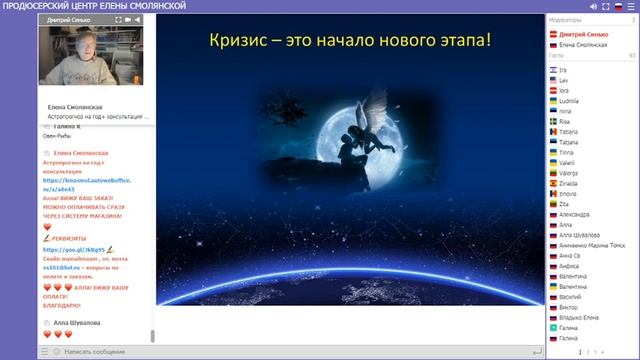Image resolution: width=640 pixels, height=360 pixels.
Task: Open the lenasmol.autoweboffice.ru link in chat
Action: (x=87, y=184)
